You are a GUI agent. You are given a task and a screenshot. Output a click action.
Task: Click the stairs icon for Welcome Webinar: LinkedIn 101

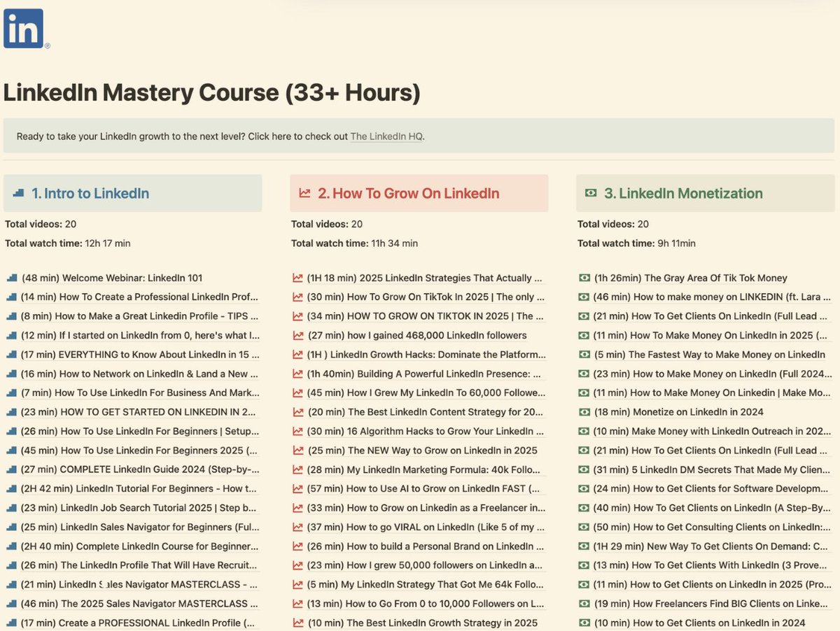pyautogui.click(x=11, y=278)
